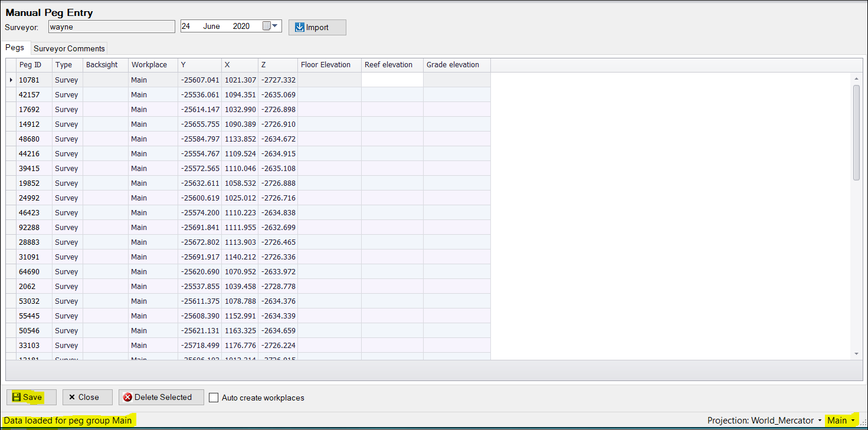Click the Close button at bottom
This screenshot has width=868, height=430.
[x=87, y=397]
